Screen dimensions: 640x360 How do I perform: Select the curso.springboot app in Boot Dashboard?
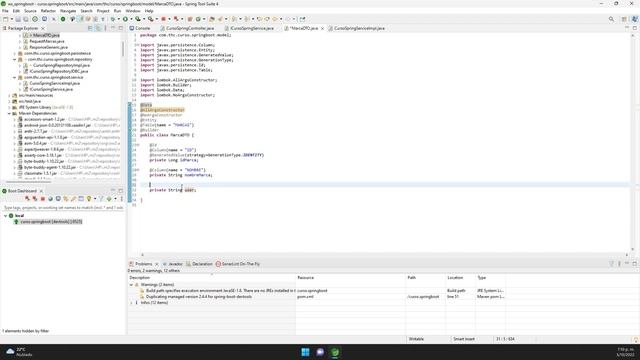click(x=51, y=222)
